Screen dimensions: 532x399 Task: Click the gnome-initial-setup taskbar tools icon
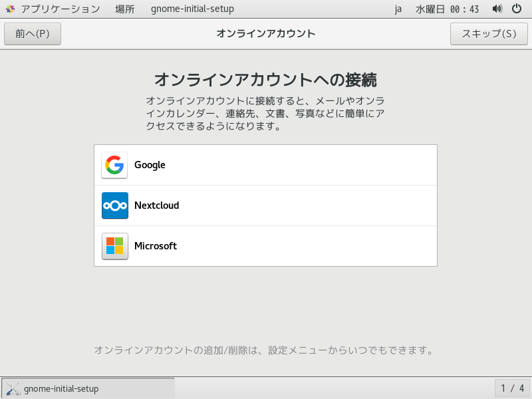[x=13, y=388]
